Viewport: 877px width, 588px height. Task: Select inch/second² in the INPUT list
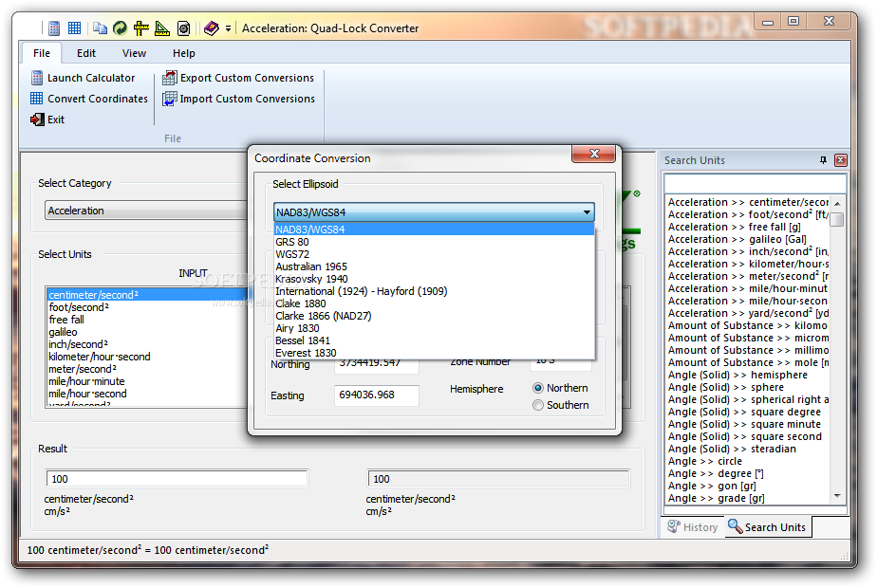click(146, 344)
